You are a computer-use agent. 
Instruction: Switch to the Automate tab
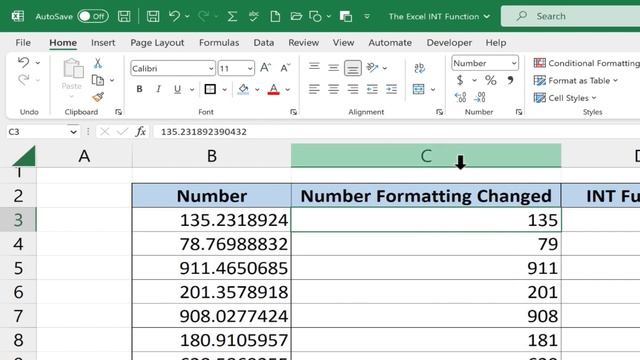390,42
